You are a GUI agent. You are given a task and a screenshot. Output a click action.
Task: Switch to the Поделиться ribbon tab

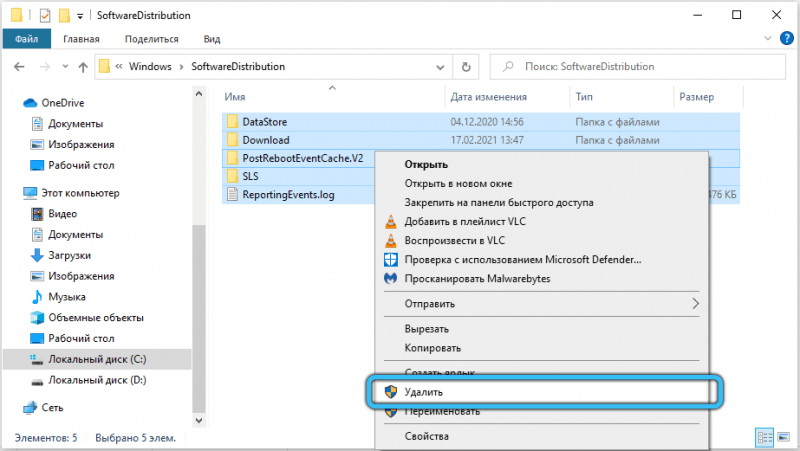pyautogui.click(x=152, y=39)
